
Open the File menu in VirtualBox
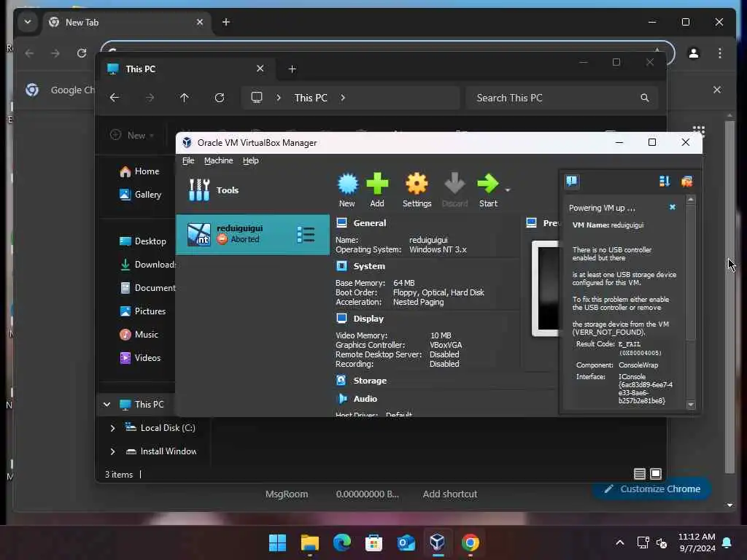[188, 160]
